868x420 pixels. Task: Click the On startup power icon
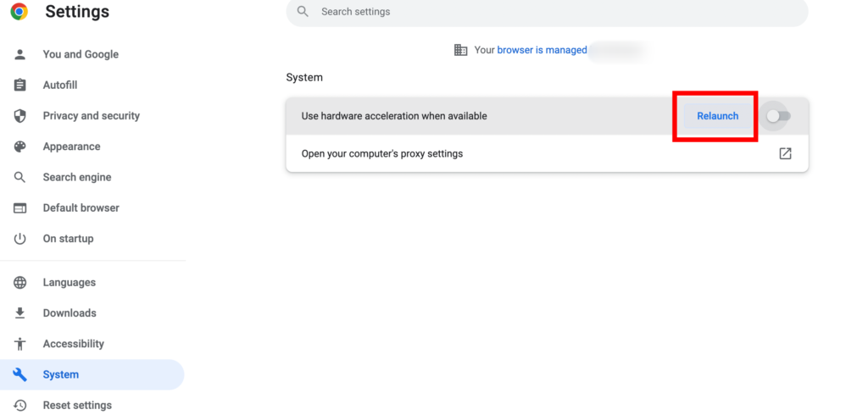pyautogui.click(x=20, y=239)
